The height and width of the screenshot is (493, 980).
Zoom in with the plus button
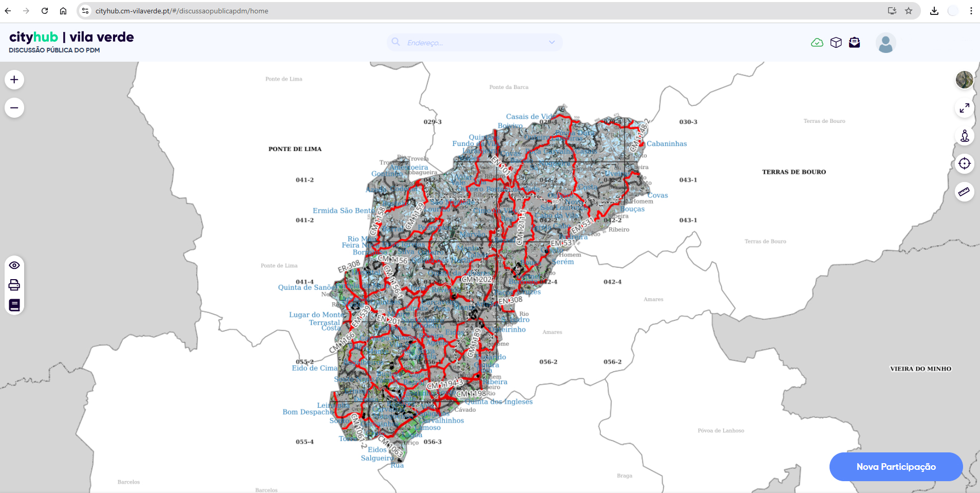[14, 80]
